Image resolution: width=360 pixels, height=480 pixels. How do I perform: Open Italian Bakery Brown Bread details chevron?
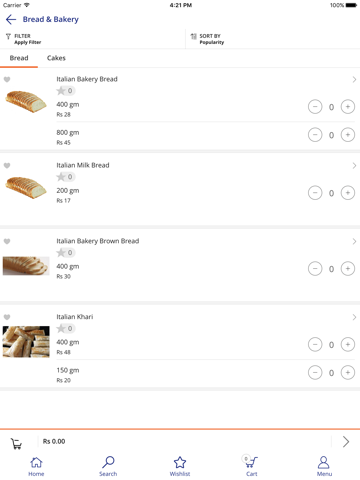coord(354,241)
